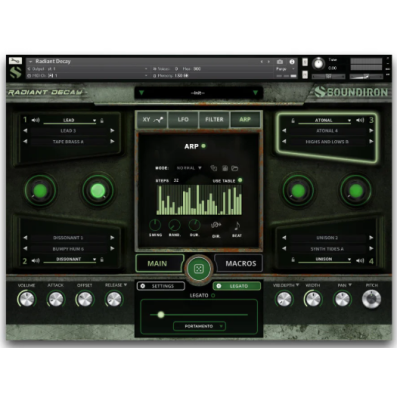Click the Tune knob in header

318,63
